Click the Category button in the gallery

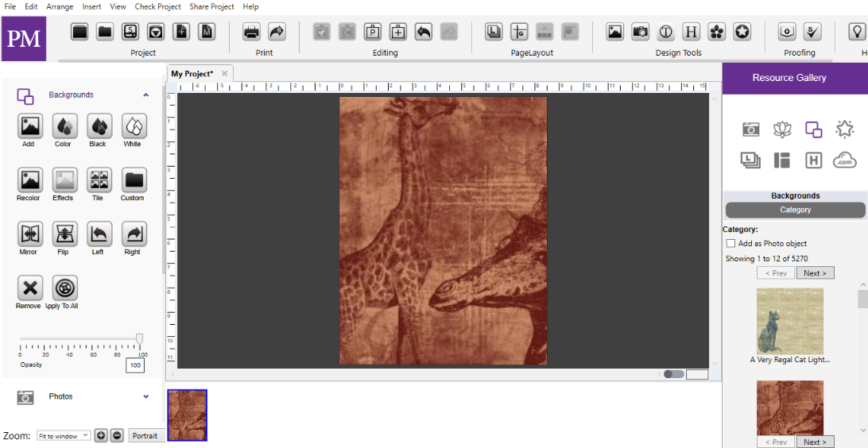(795, 210)
